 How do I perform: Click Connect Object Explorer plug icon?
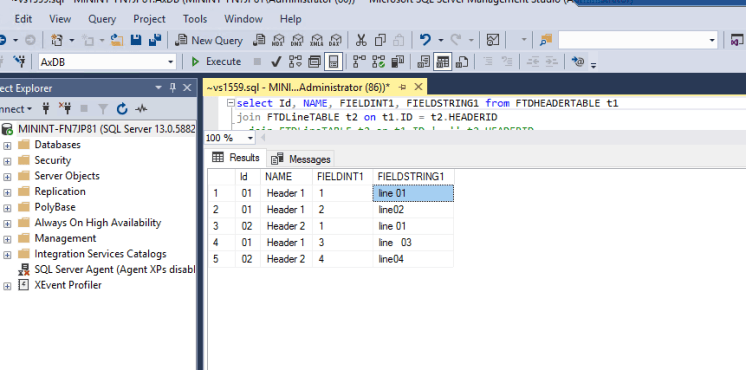point(46,109)
